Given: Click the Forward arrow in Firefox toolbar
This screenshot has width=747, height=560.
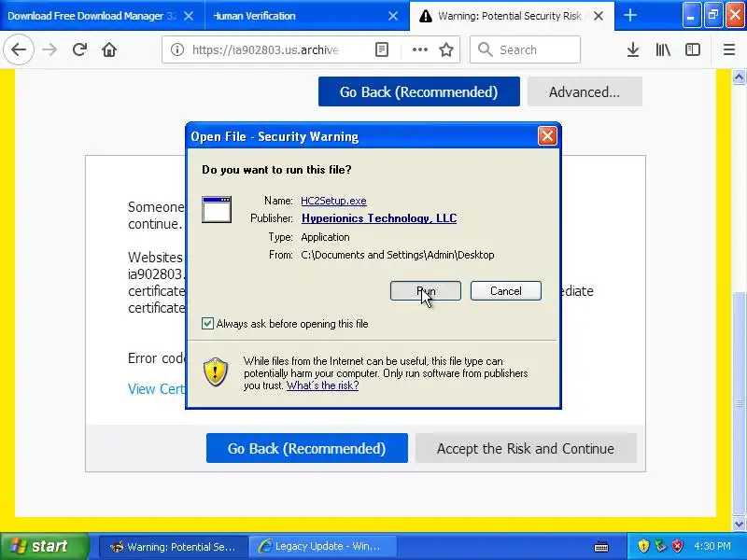Looking at the screenshot, I should pos(49,49).
